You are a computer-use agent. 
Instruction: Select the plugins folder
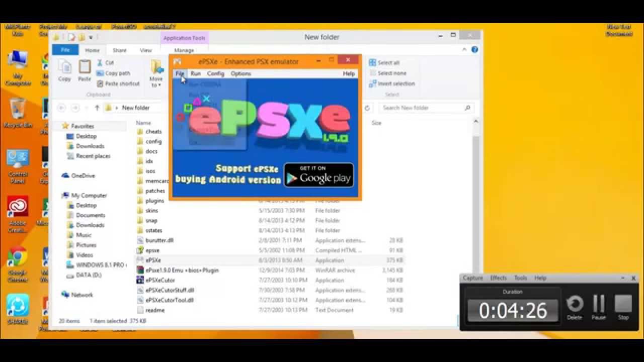point(150,201)
